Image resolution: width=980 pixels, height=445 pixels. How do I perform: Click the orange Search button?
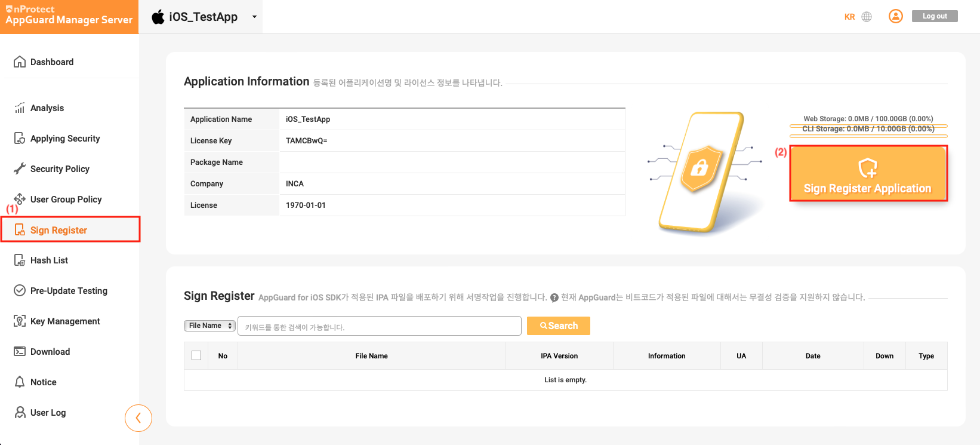pos(558,326)
